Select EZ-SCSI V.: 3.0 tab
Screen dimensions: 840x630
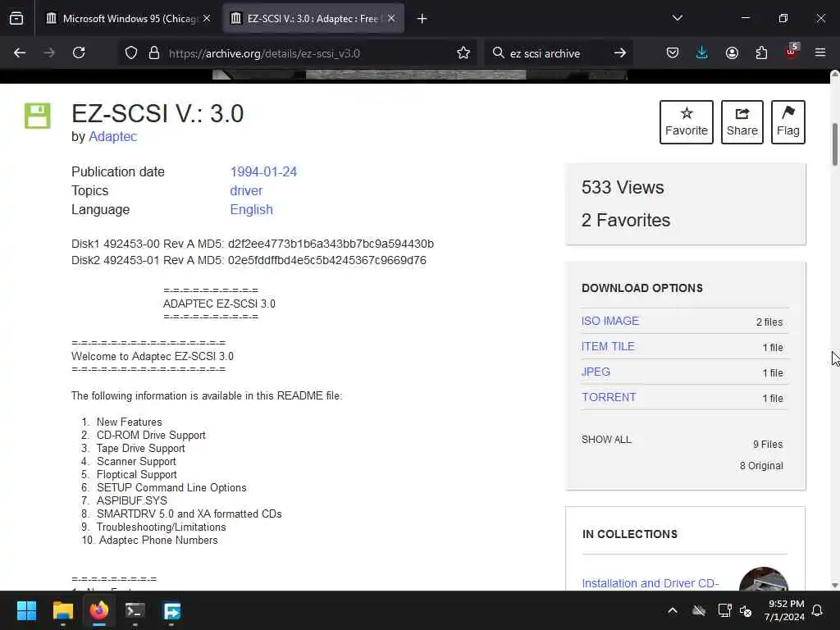click(313, 19)
